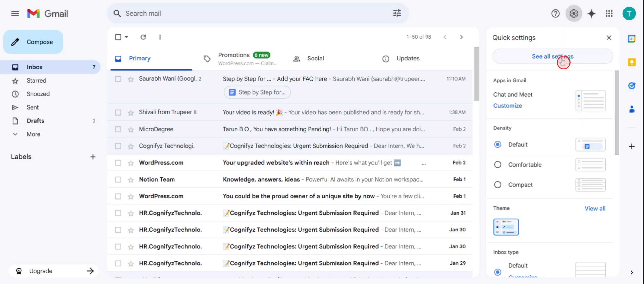Open select-all dropdown arrow
The image size is (644, 284).
click(127, 37)
